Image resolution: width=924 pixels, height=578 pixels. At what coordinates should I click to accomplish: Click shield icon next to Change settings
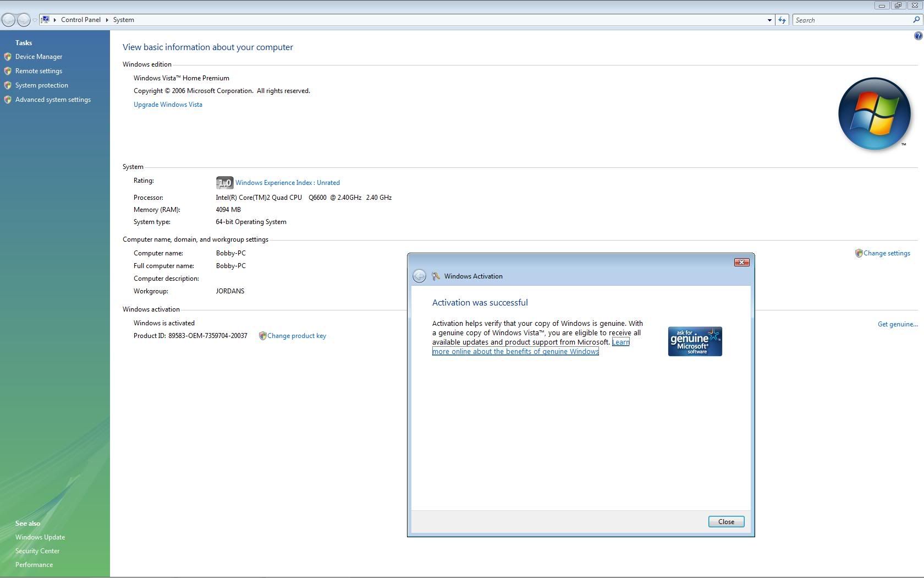[859, 253]
